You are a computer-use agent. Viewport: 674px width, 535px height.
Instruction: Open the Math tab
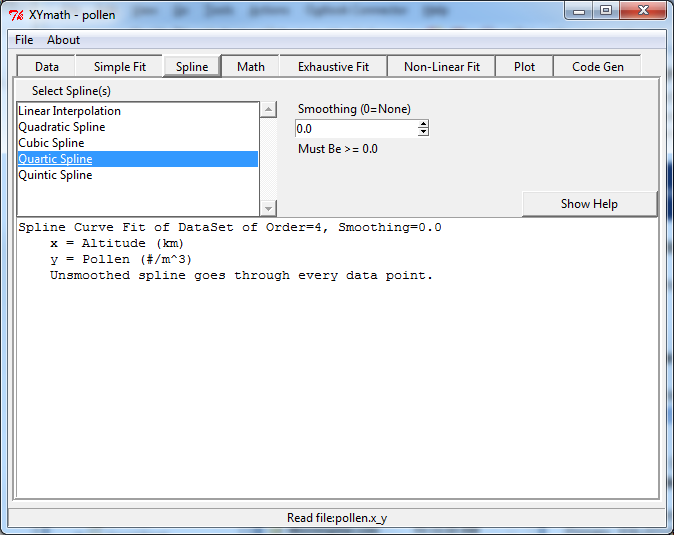(251, 67)
